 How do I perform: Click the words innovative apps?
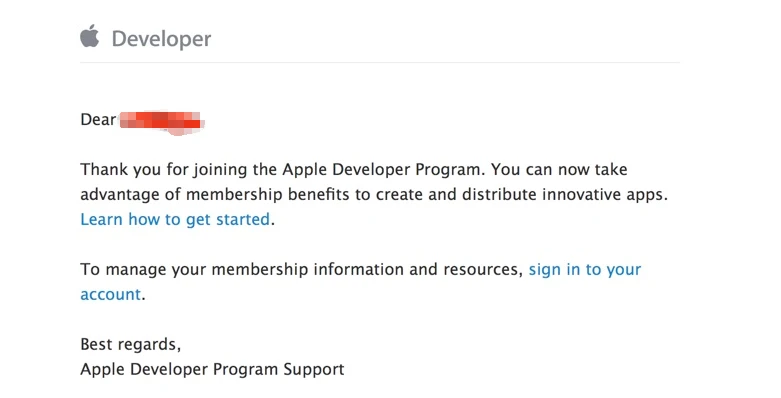(602, 194)
